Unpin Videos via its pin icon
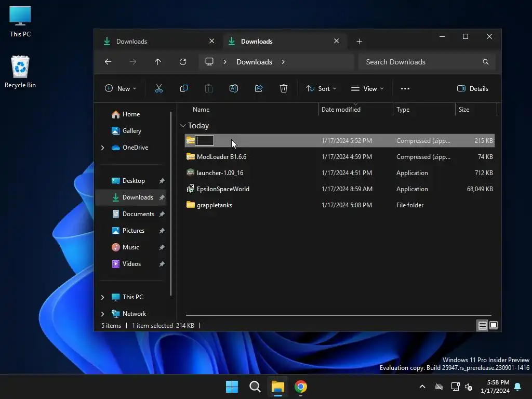Screen dimensions: 532x399 (x=162, y=264)
